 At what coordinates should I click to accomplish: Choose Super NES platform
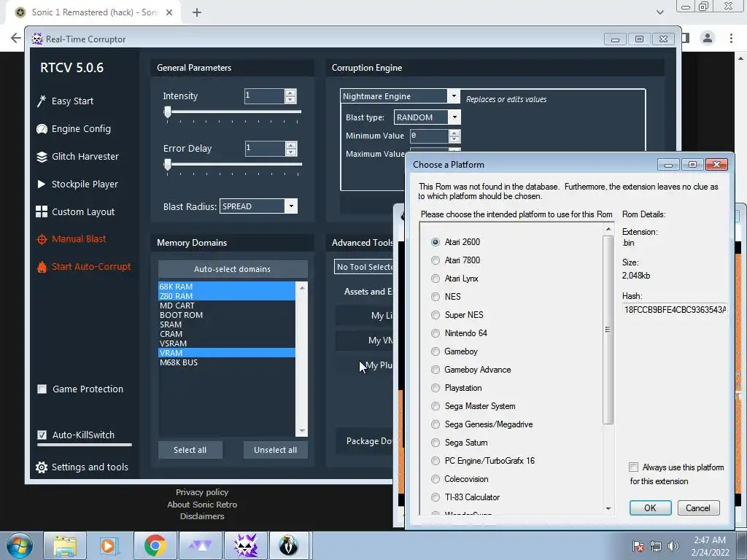tap(435, 315)
